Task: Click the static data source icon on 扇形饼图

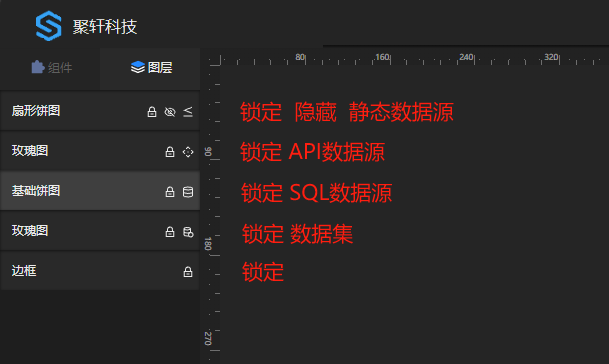Action: coord(188,112)
